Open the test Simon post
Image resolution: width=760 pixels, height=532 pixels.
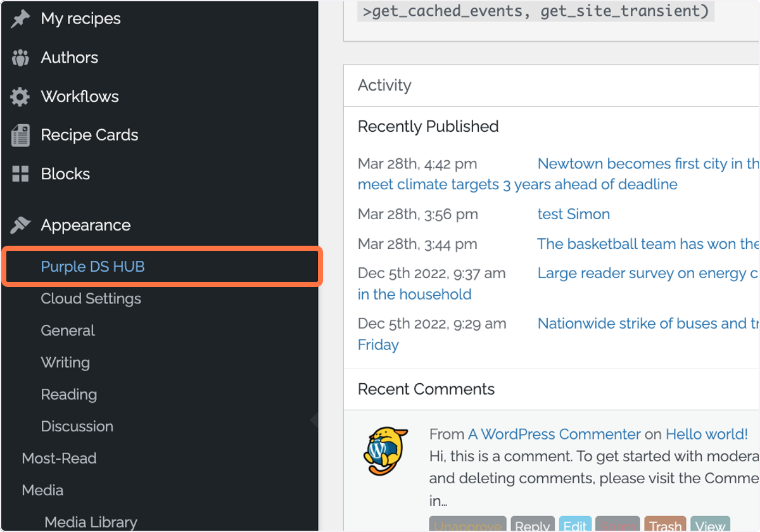tap(574, 214)
